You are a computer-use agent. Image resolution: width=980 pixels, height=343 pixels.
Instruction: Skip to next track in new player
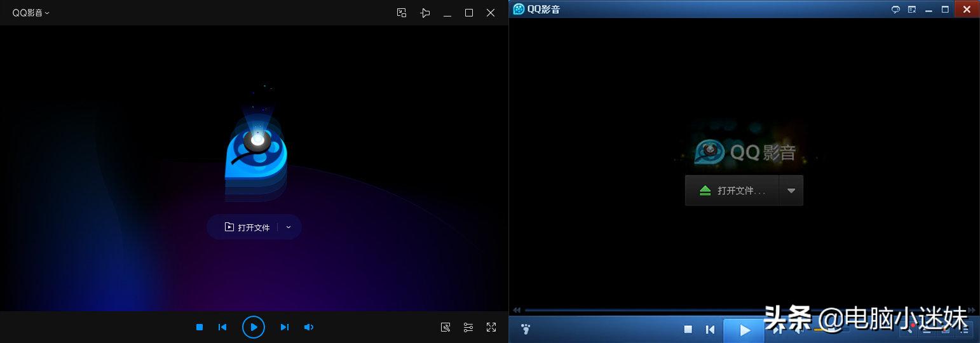pyautogui.click(x=285, y=327)
